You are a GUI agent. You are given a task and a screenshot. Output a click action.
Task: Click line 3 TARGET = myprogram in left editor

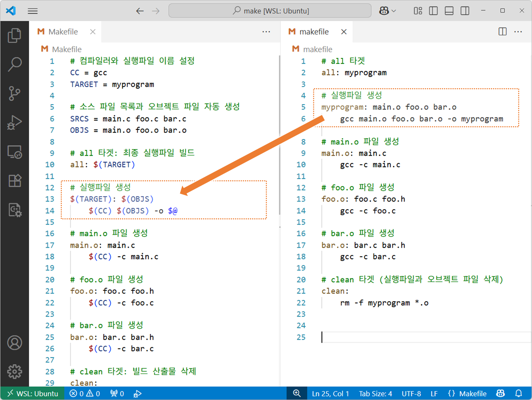pyautogui.click(x=112, y=85)
